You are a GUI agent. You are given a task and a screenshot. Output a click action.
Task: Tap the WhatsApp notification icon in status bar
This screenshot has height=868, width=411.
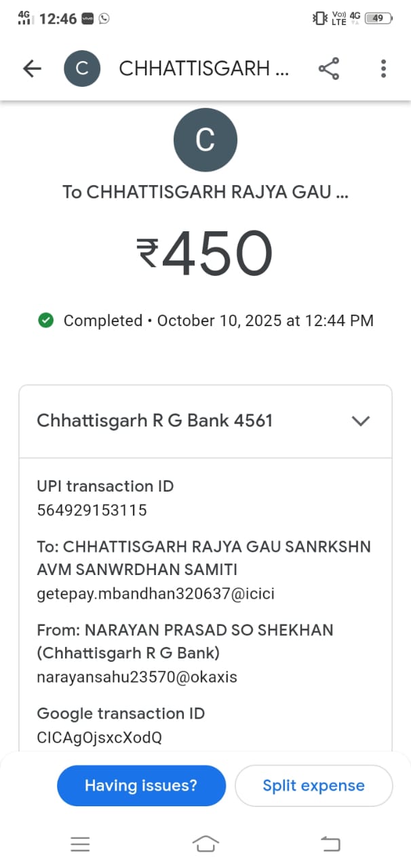point(104,19)
